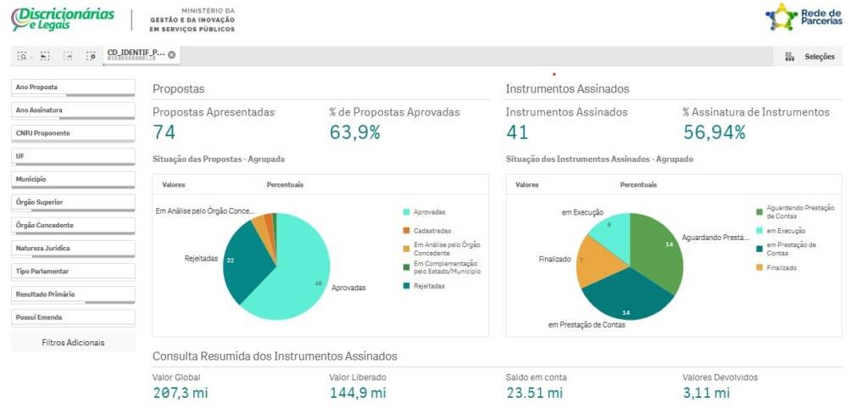Viewport: 868px width, 409px height.
Task: Open the Órgão Concedente filter
Action: 73,226
